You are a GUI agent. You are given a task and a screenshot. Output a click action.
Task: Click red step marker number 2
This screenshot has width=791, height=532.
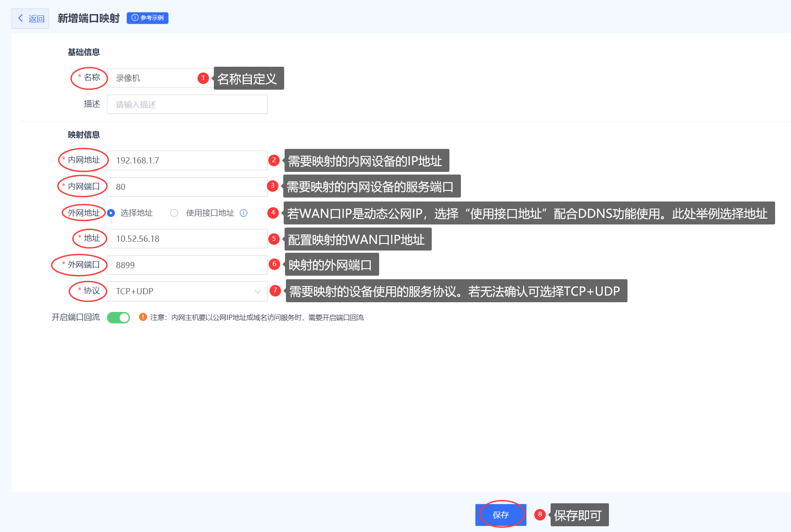274,160
